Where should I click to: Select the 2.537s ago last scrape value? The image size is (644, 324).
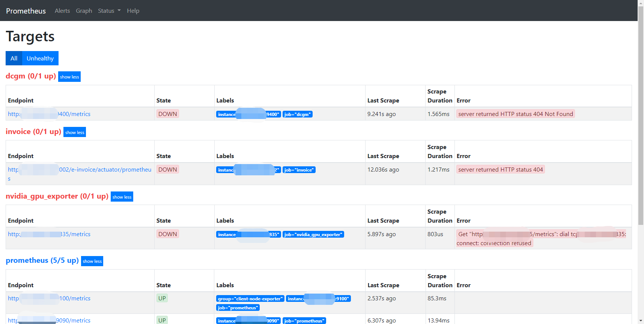(x=382, y=298)
